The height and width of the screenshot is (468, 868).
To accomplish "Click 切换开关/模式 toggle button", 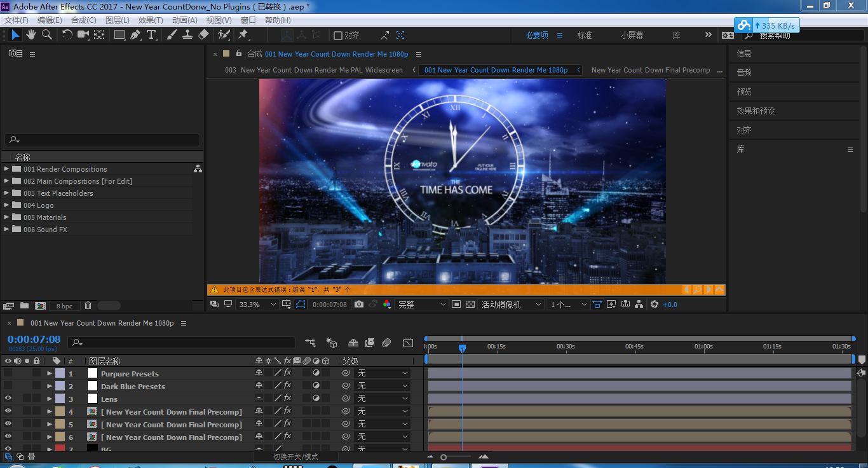I will click(296, 457).
